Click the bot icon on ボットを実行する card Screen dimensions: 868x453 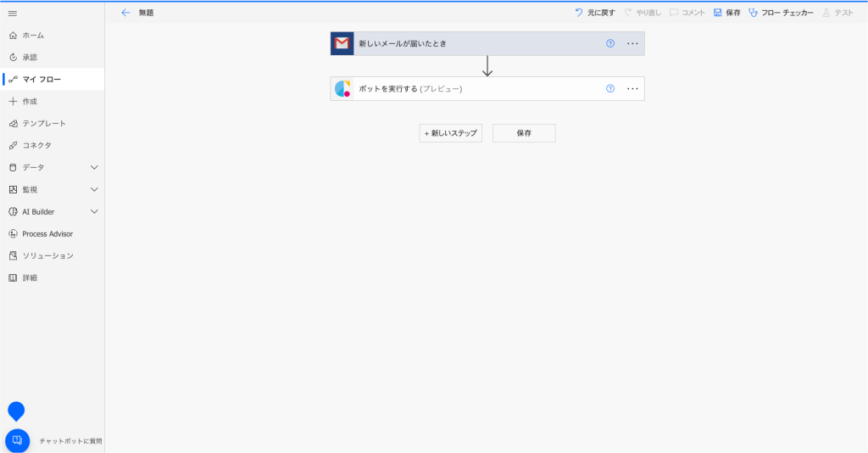point(342,88)
